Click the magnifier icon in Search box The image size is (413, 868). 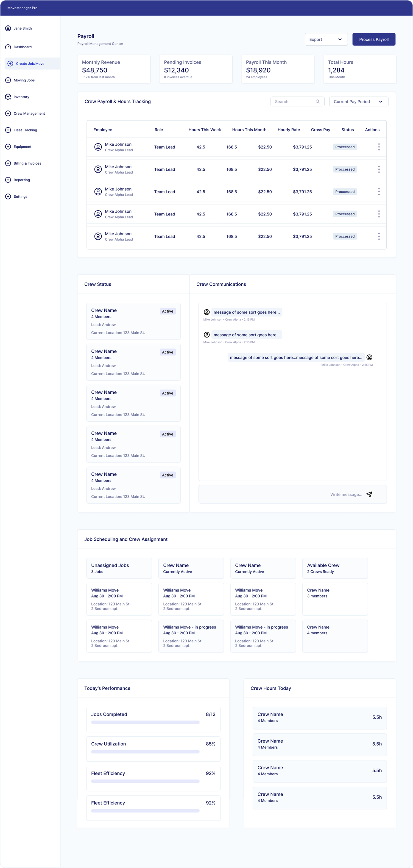(x=317, y=101)
